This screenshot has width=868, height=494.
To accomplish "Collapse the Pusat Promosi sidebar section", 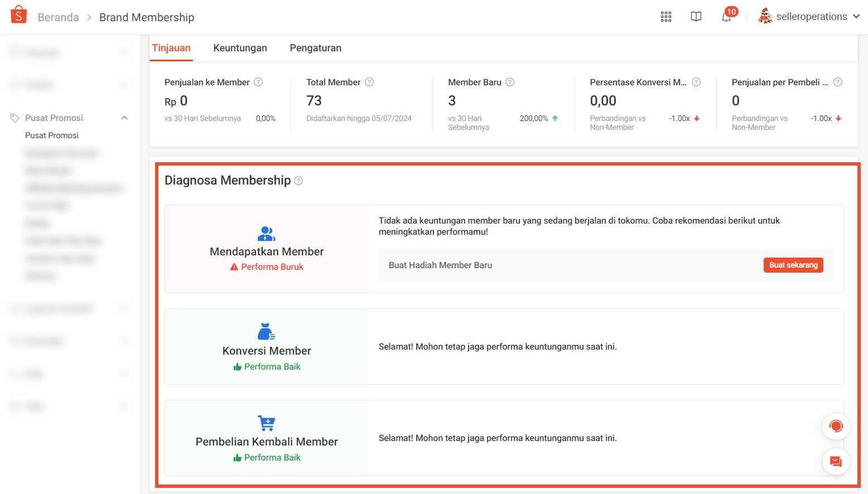I will [124, 118].
